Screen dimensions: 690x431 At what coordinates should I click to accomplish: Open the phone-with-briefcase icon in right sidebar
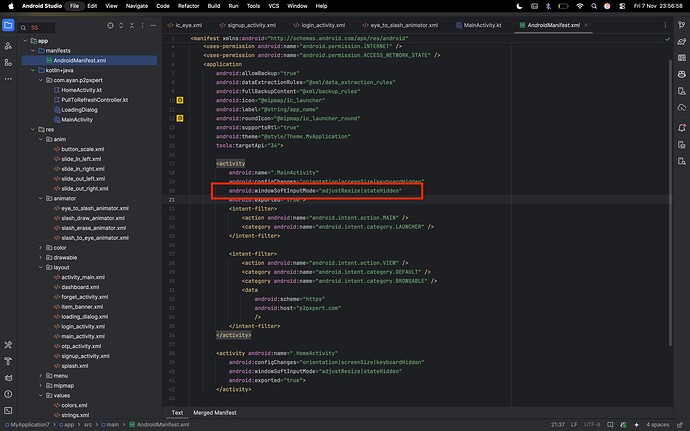click(x=682, y=145)
